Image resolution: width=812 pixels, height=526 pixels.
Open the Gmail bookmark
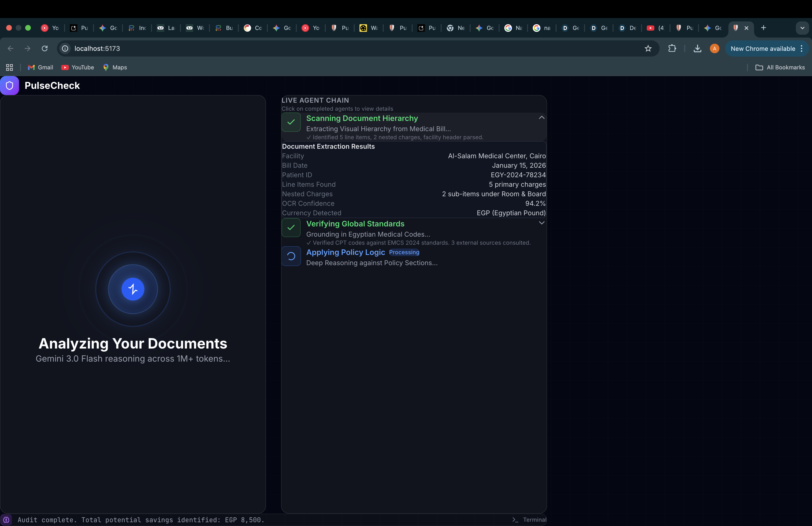[x=40, y=67]
